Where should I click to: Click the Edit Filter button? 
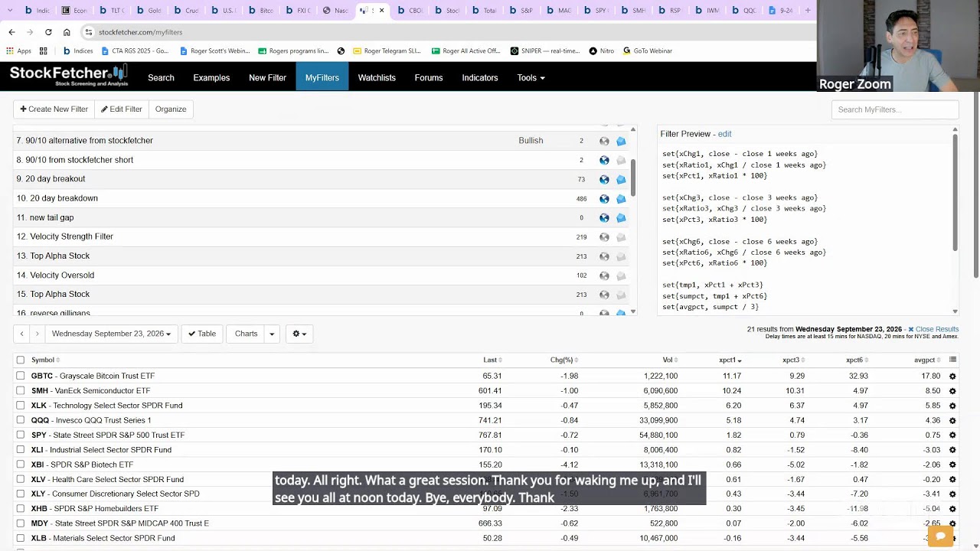pos(121,109)
